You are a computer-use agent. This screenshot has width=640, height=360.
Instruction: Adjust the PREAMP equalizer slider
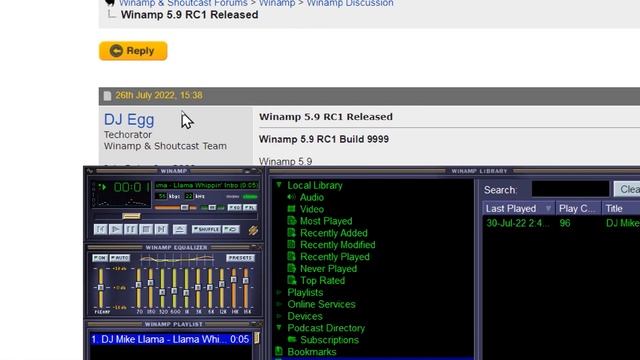(100, 288)
